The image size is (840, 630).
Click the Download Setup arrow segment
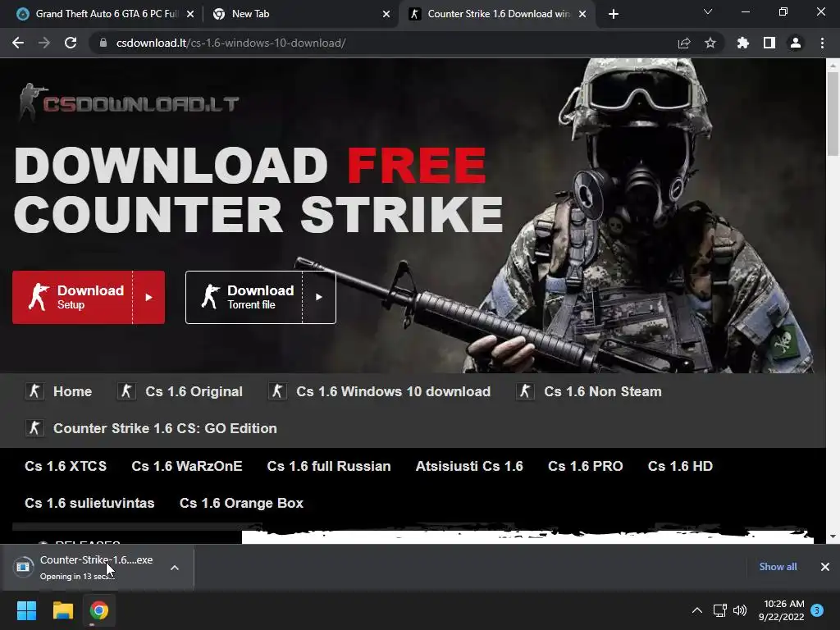[x=149, y=297]
